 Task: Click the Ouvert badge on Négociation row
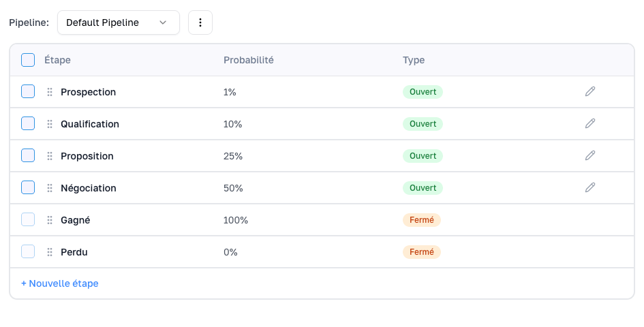pyautogui.click(x=423, y=187)
